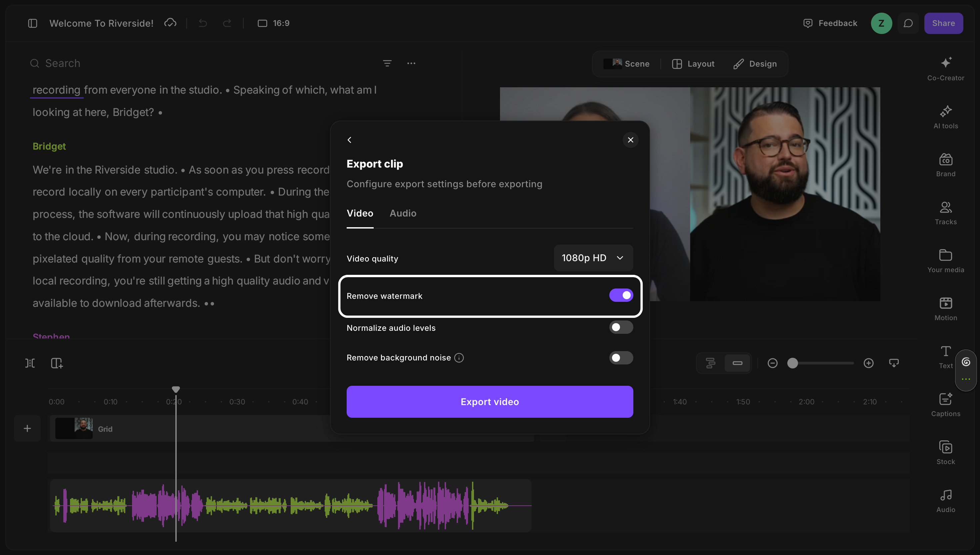The width and height of the screenshot is (980, 555).
Task: Click the audio waveform track
Action: point(291,506)
